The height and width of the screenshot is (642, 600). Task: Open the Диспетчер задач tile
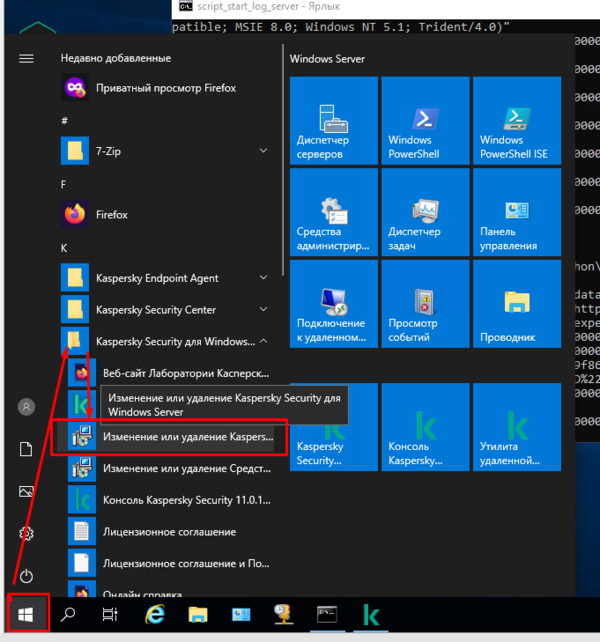click(425, 212)
